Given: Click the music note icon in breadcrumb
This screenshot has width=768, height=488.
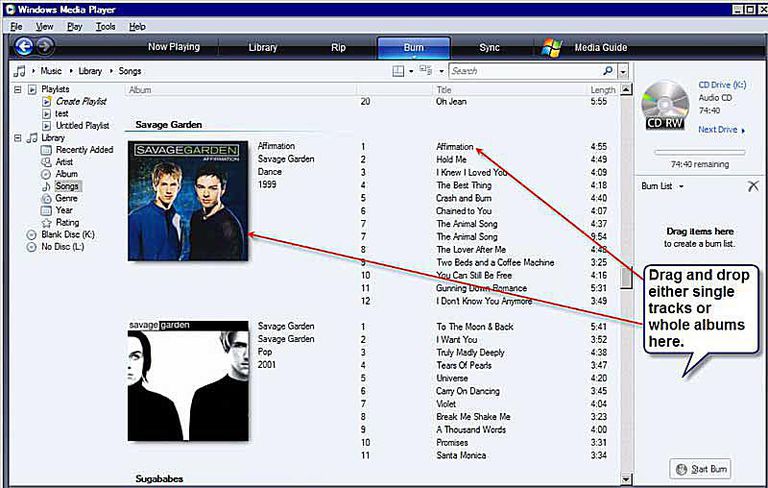Looking at the screenshot, I should point(20,71).
